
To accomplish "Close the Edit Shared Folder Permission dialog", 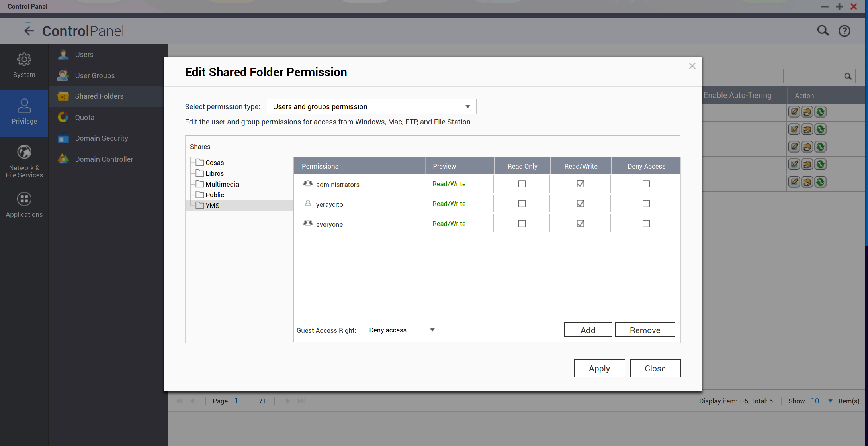I will tap(692, 66).
